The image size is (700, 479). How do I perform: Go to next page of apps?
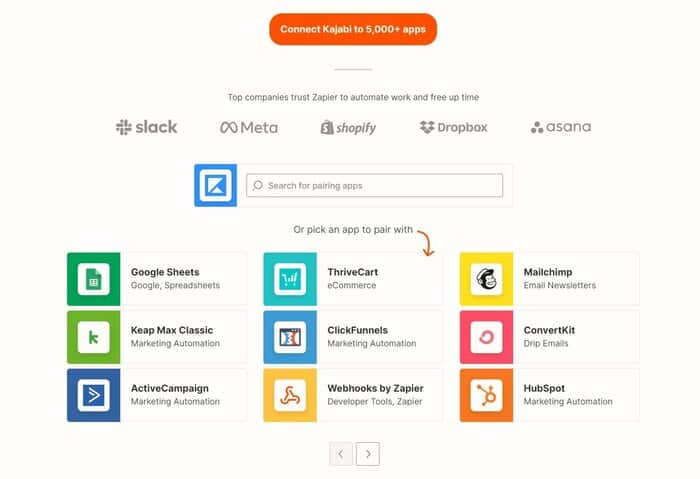368,454
